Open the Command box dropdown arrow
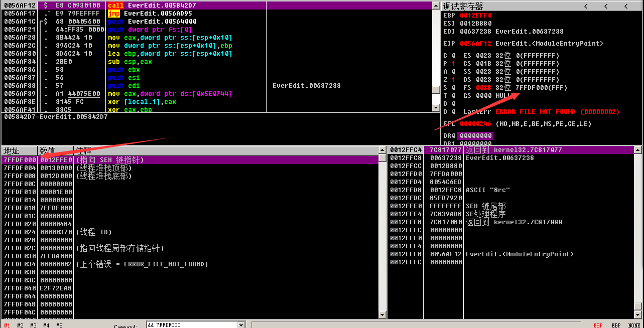 point(241,325)
